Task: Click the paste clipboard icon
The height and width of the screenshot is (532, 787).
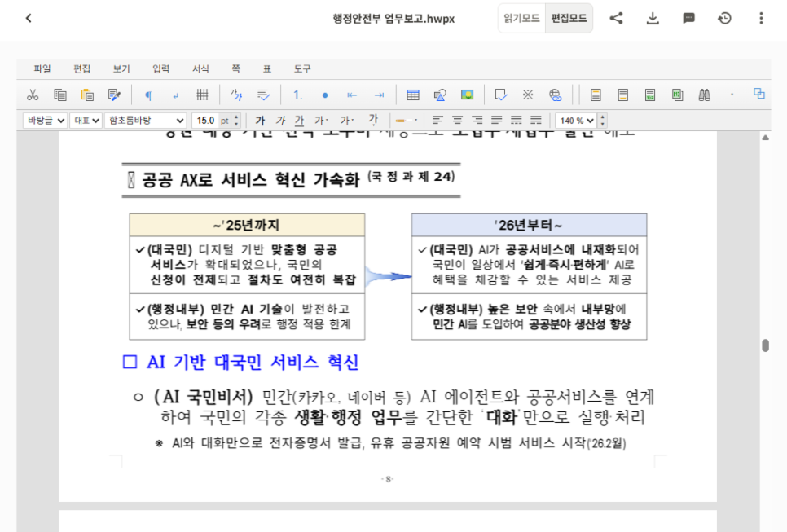Action: pos(87,95)
